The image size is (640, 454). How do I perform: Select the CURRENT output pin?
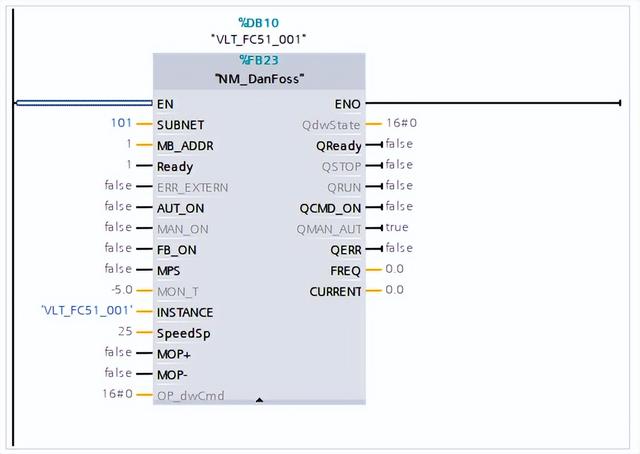(x=335, y=291)
